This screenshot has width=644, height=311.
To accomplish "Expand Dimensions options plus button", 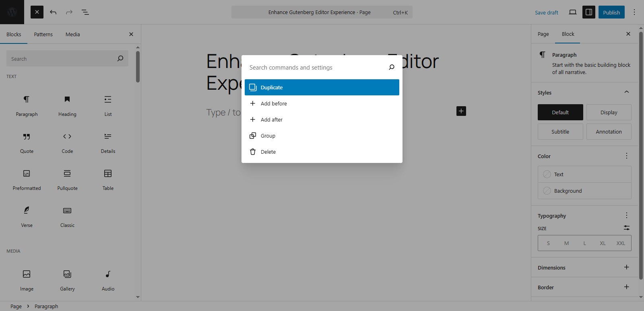I will (627, 267).
